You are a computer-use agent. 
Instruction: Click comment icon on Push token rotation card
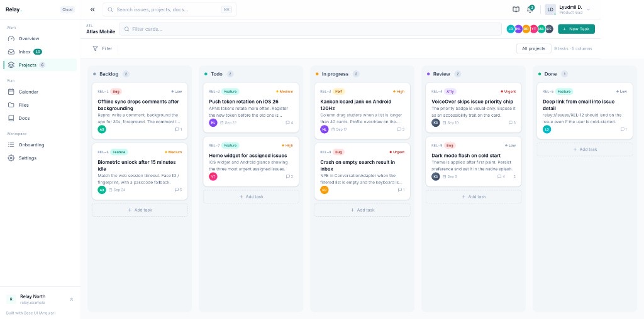point(288,122)
